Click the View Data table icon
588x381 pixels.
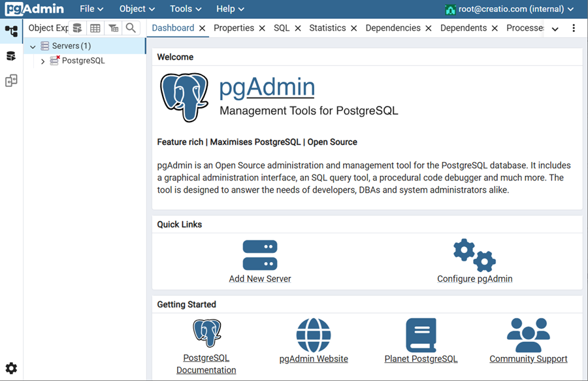point(95,28)
